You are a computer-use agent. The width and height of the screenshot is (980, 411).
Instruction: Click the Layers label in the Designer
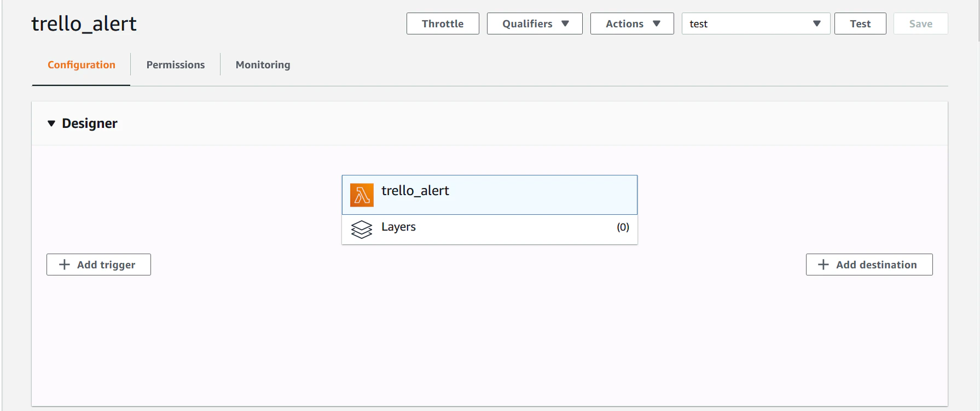coord(398,227)
